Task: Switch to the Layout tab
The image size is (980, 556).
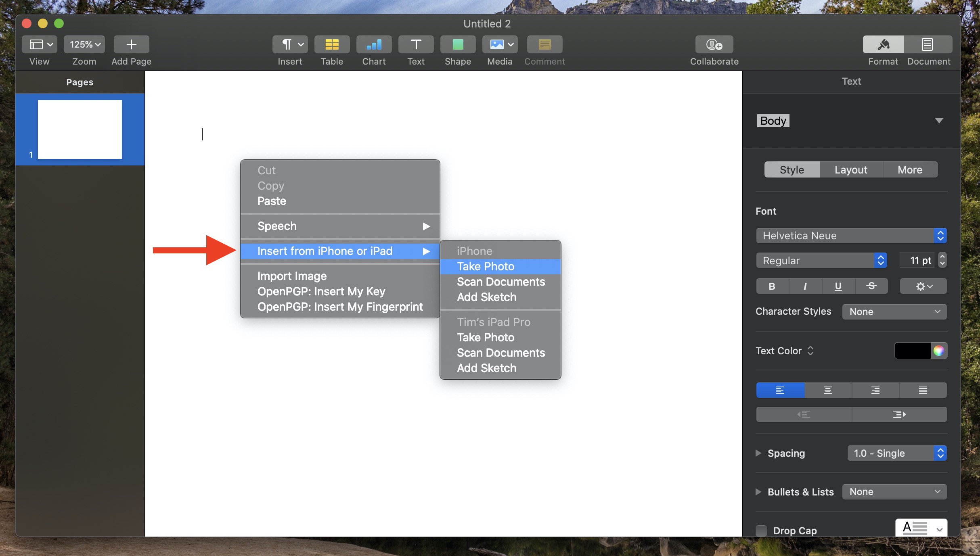Action: click(x=850, y=169)
